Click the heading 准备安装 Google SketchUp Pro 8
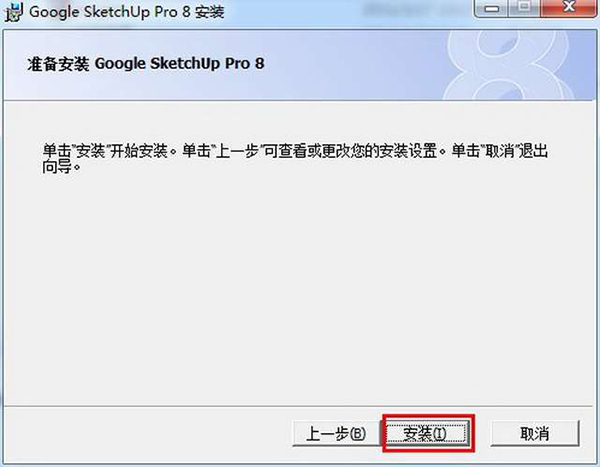 pyautogui.click(x=146, y=64)
